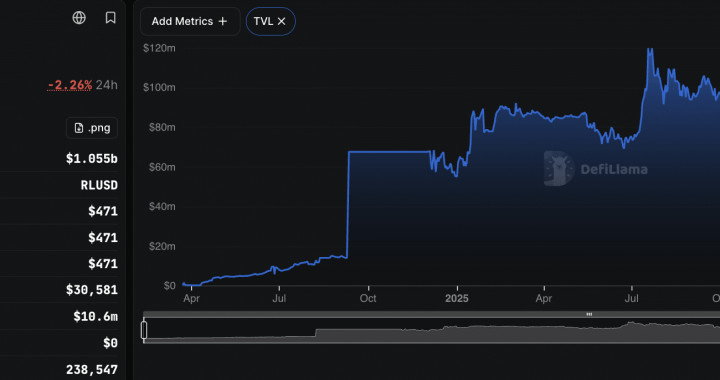720x380 pixels.
Task: Click the globe website icon
Action: [79, 18]
